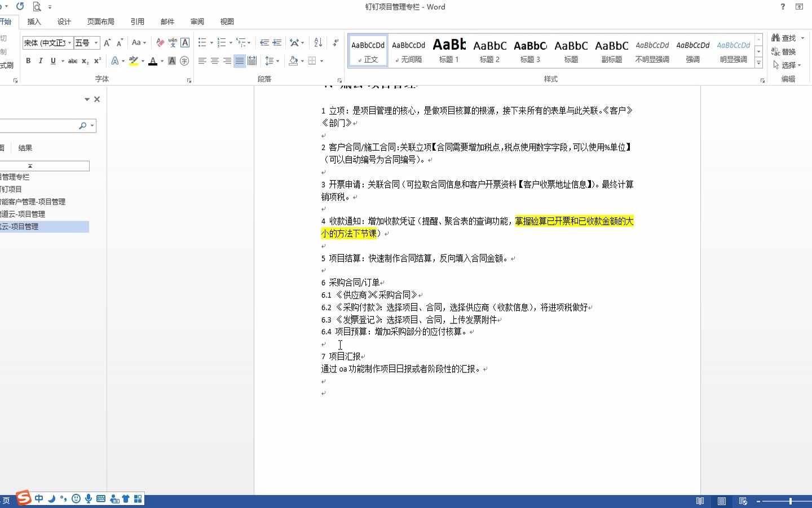Toggle show paragraph marks
Image resolution: width=812 pixels, height=508 pixels.
click(336, 43)
